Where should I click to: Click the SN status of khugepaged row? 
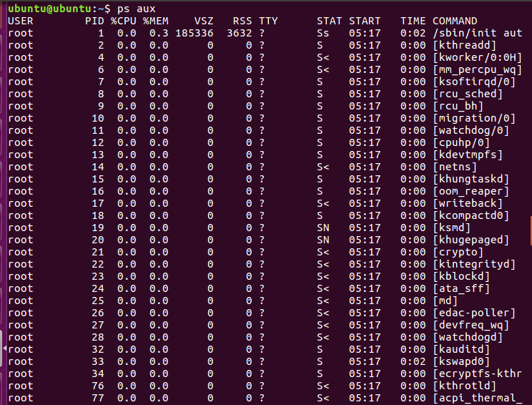[323, 240]
